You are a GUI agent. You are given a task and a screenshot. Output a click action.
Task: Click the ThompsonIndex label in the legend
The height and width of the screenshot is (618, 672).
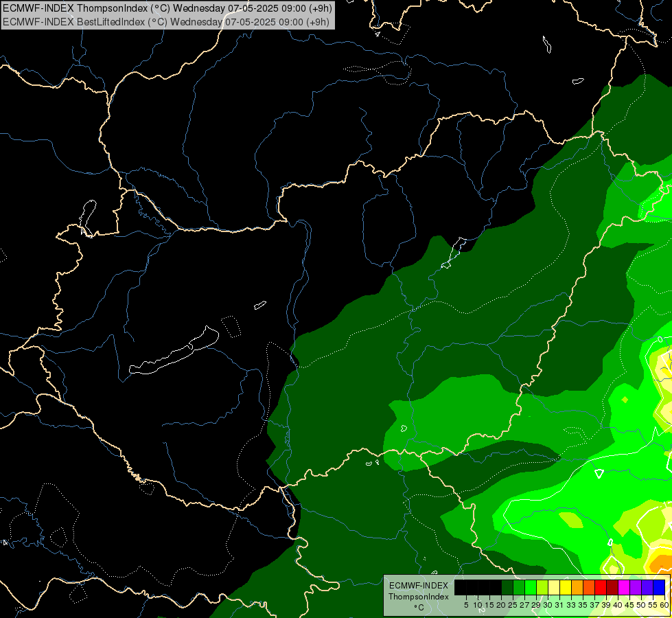[x=419, y=597]
